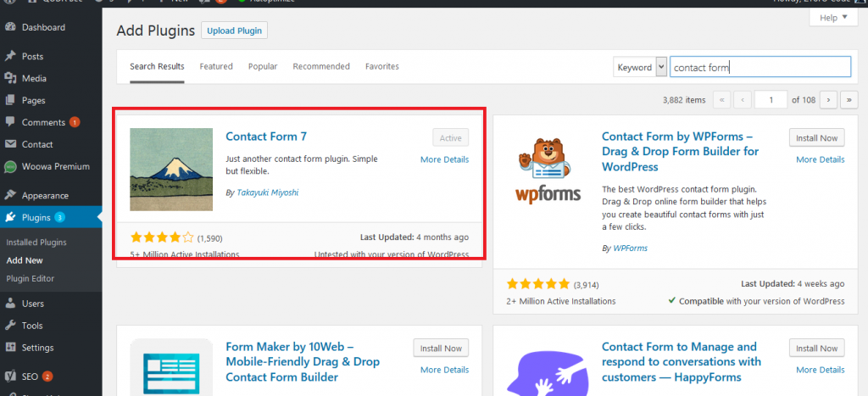
Task: Open Users via person icon
Action: [10, 303]
